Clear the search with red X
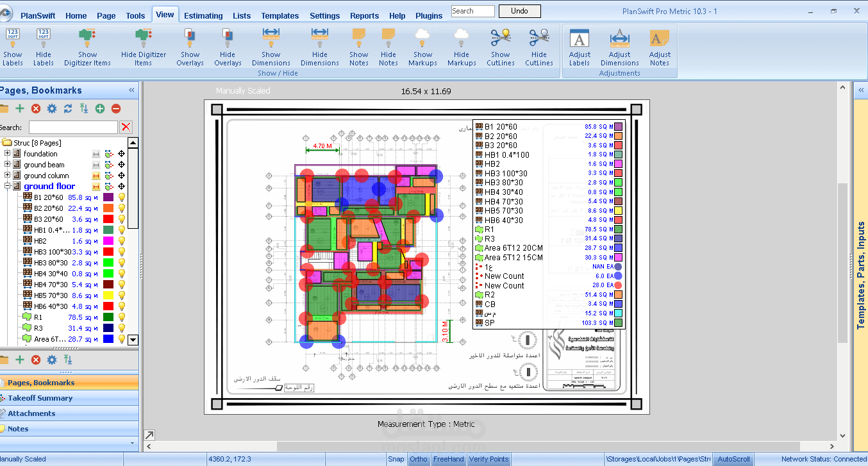Viewport: 868px width, 466px height. coord(126,127)
